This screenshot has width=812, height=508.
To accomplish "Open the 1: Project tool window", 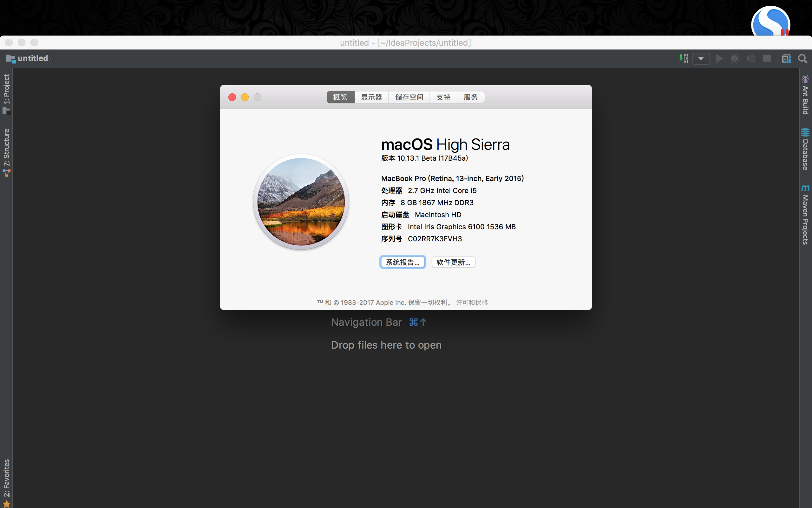I will coord(6,94).
